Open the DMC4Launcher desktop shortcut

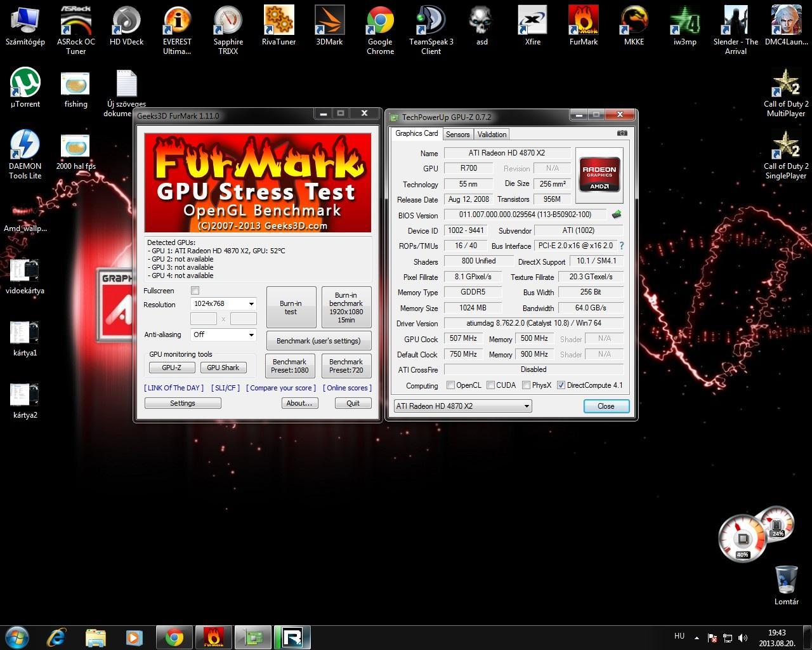786,27
